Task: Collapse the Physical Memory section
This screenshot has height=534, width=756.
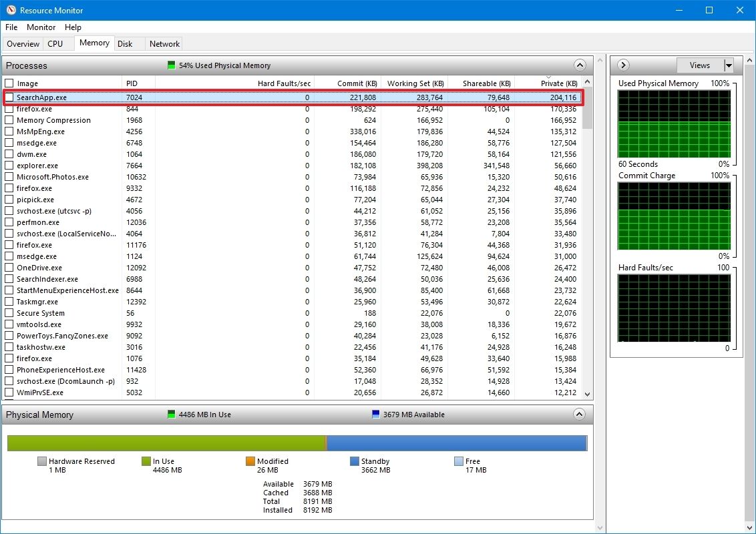Action: click(580, 414)
